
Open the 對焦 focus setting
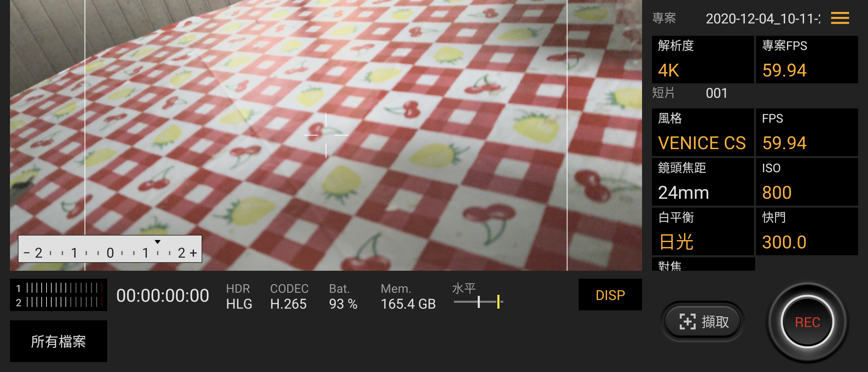click(703, 264)
